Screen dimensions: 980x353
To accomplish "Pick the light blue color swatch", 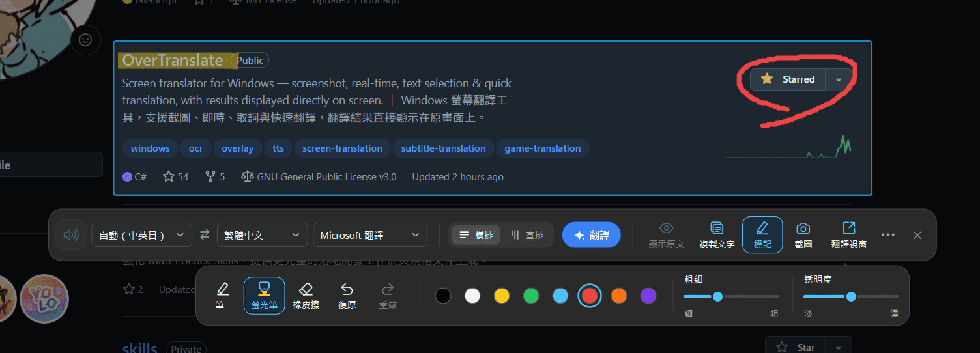I will pos(560,296).
